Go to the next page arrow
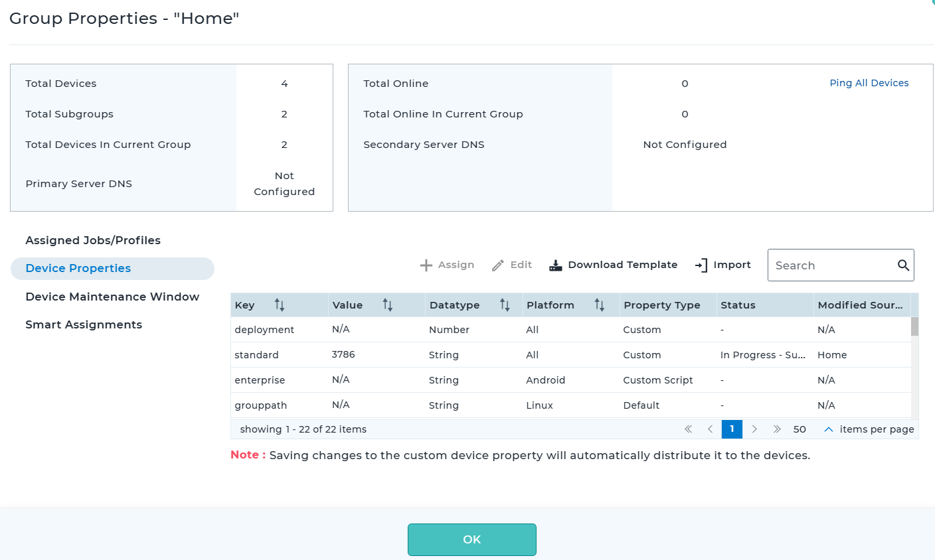The image size is (935, 560). [x=754, y=429]
